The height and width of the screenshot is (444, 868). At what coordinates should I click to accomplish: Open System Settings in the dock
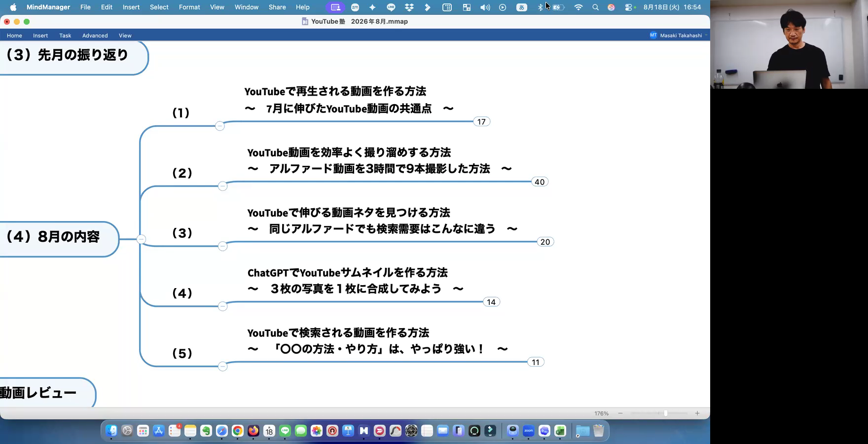[127, 431]
